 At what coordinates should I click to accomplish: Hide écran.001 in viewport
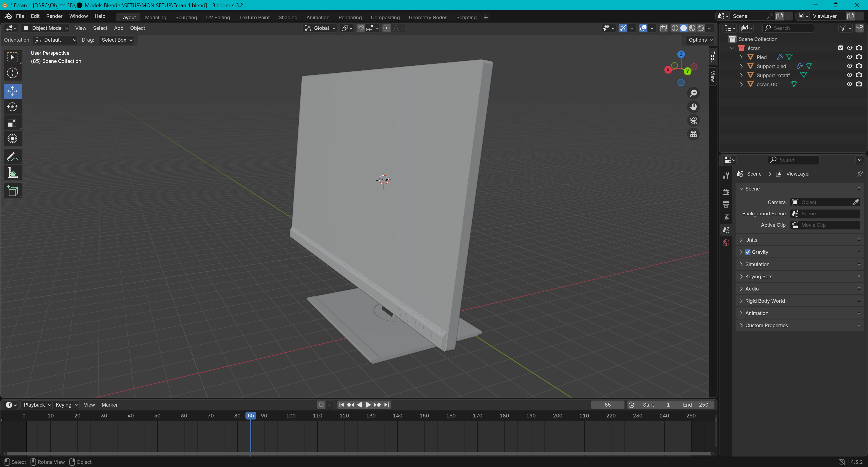click(x=849, y=84)
